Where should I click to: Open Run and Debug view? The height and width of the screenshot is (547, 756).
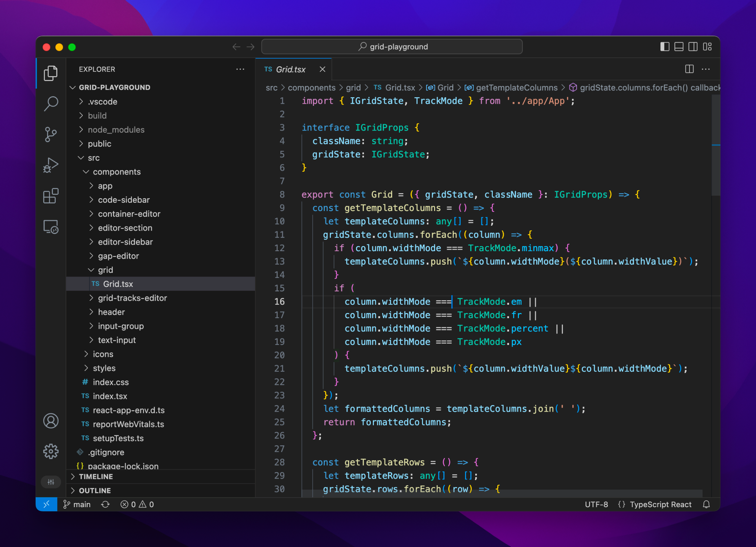point(51,165)
